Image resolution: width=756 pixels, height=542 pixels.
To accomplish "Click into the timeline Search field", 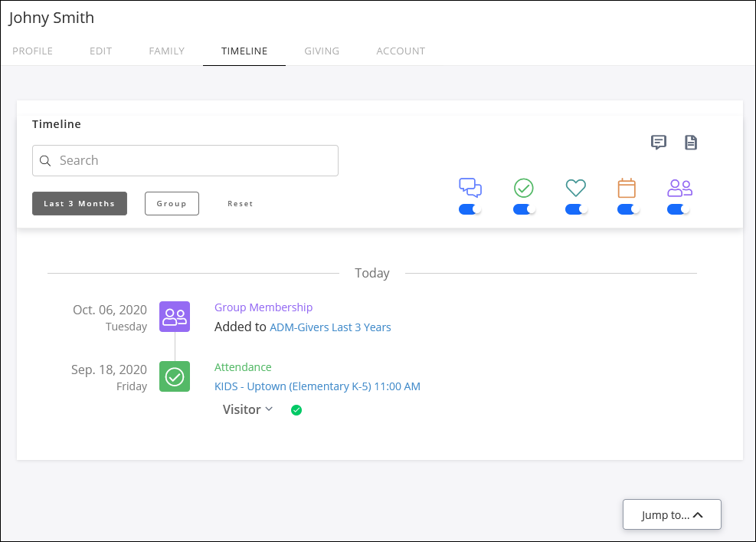I will 185,161.
